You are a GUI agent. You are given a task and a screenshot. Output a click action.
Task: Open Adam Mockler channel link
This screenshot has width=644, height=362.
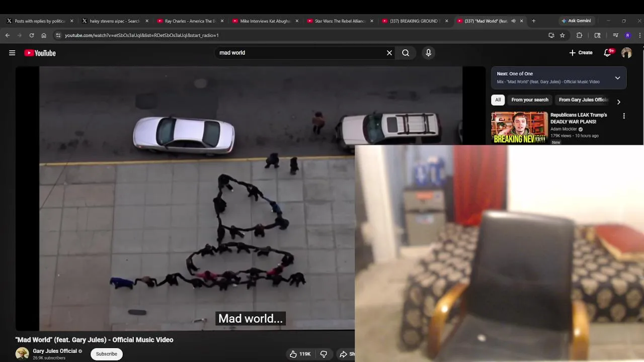click(563, 129)
